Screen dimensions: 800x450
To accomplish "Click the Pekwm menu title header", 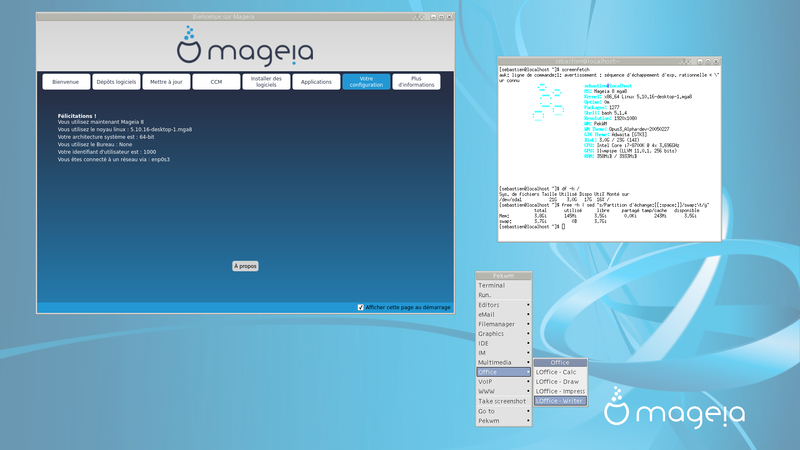I will point(504,276).
